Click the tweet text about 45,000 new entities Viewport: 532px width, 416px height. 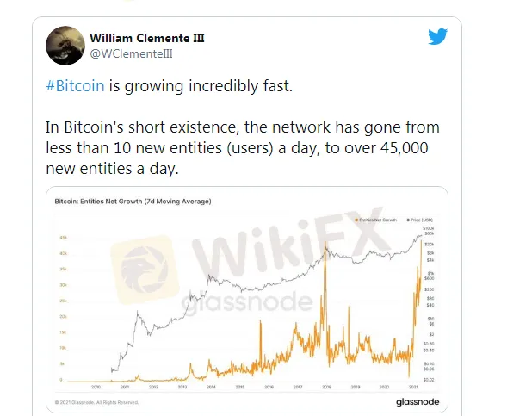click(243, 148)
